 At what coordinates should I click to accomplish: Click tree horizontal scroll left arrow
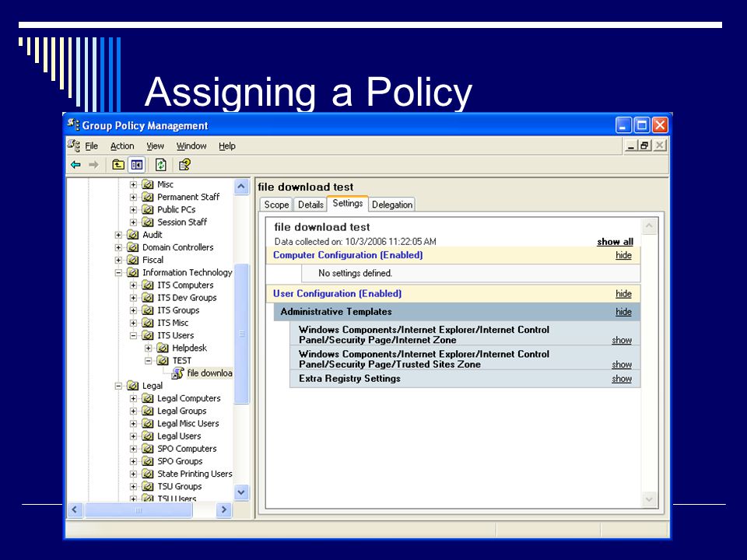pos(75,510)
